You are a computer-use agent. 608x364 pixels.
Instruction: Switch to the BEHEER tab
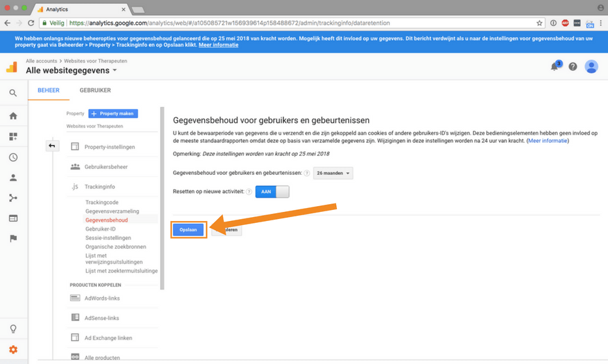click(x=49, y=90)
